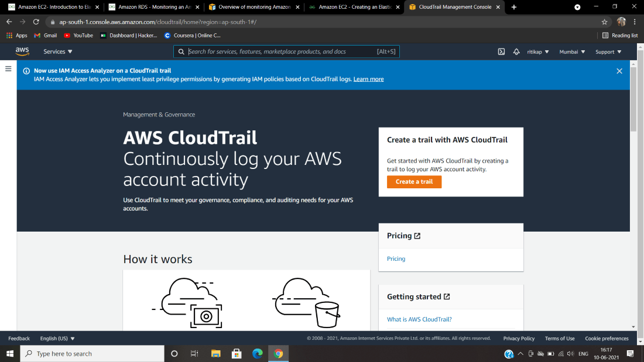
Task: Click the notifications bell icon
Action: (x=516, y=51)
